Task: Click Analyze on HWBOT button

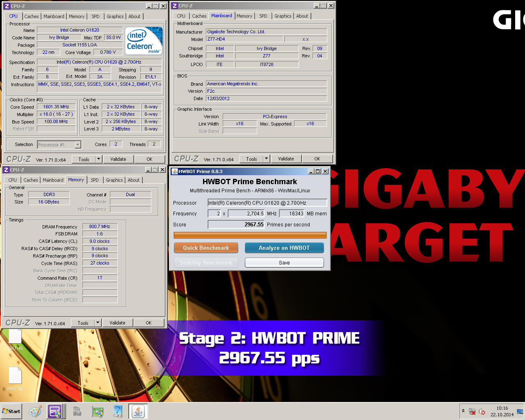Action: tap(284, 248)
